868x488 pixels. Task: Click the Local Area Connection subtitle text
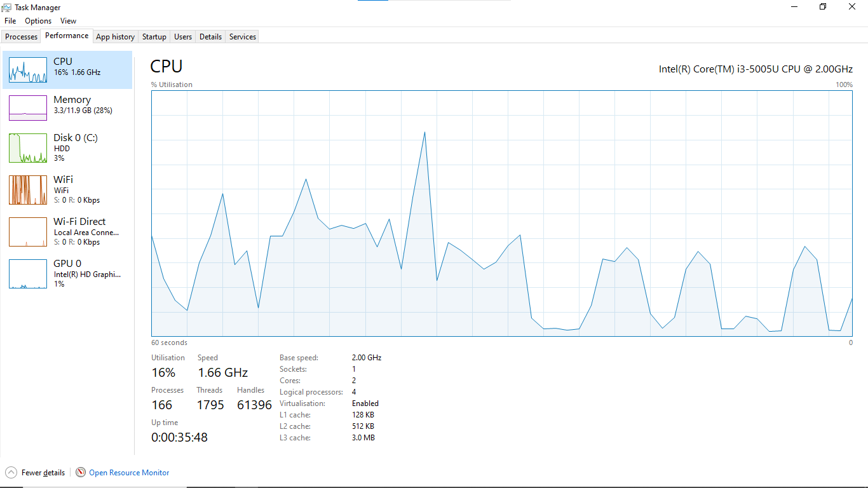[86, 233]
